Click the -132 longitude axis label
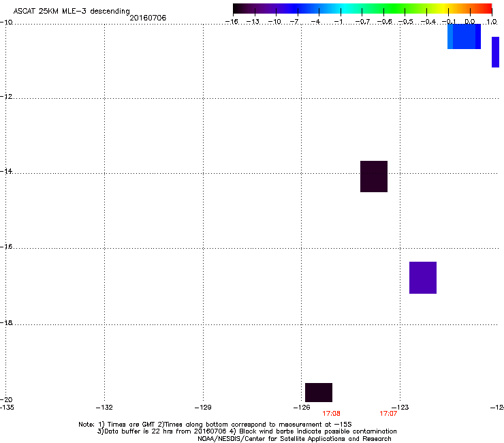Viewport: 504px width, 443px height. pos(104,408)
